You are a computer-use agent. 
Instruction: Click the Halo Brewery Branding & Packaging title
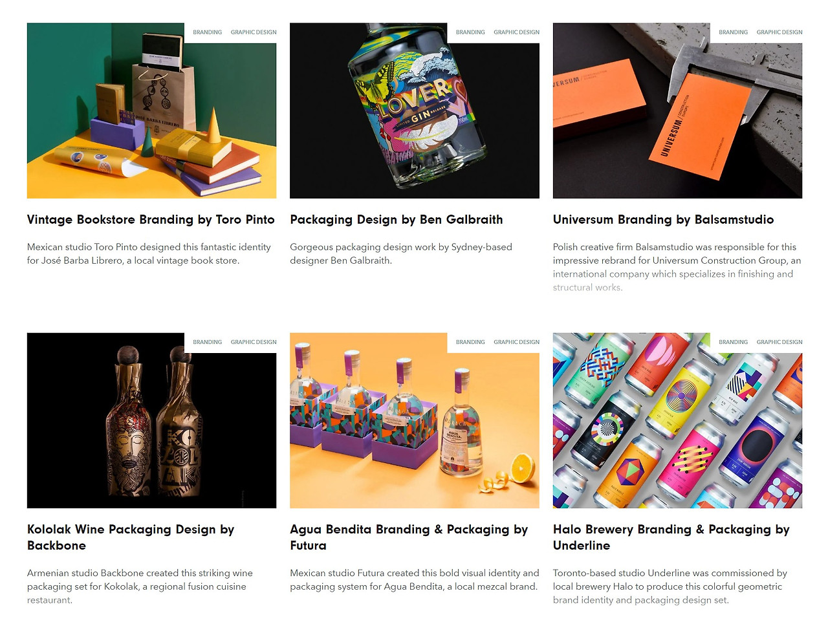click(x=671, y=537)
